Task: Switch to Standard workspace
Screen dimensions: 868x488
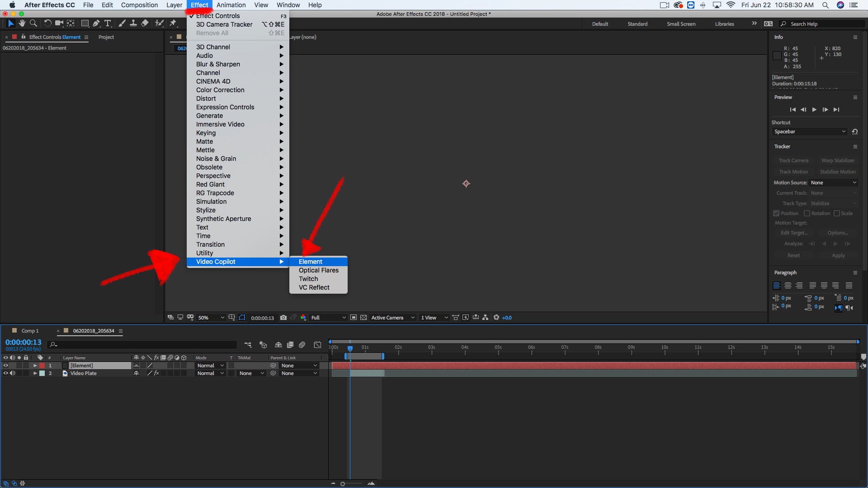Action: coord(637,24)
